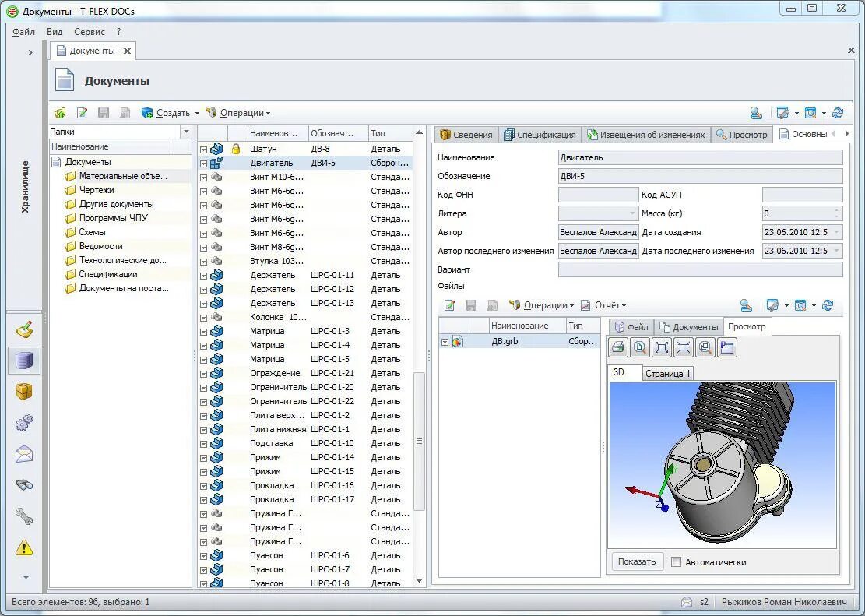This screenshot has height=616, width=865.
Task: Open the wrench tools icon in sidebar
Action: tap(23, 516)
